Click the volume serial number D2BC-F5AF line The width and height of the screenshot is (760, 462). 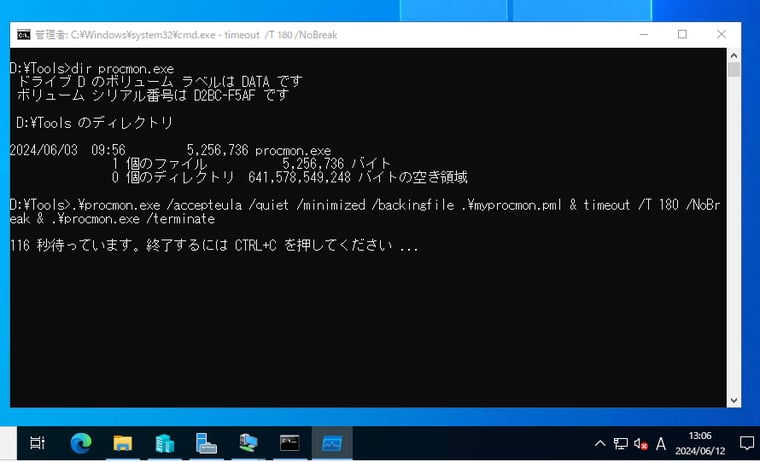pos(153,95)
